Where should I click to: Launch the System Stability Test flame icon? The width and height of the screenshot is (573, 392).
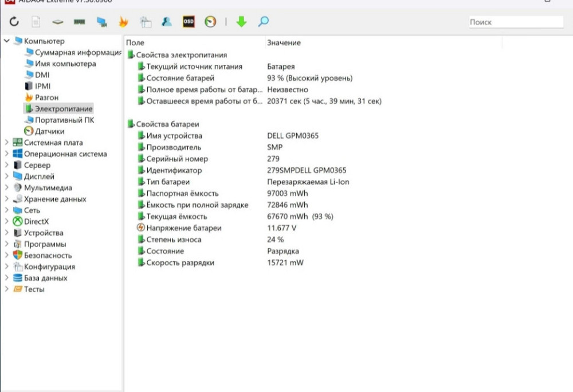pyautogui.click(x=124, y=22)
